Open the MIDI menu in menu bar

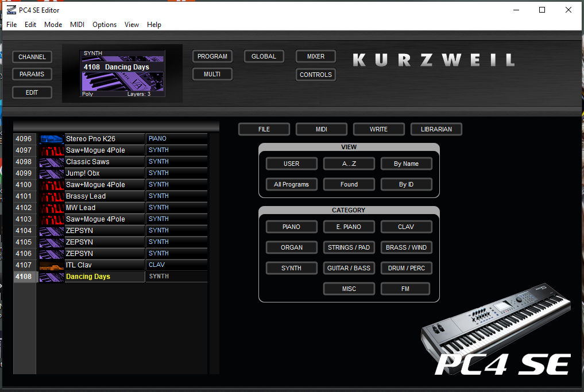pyautogui.click(x=77, y=25)
